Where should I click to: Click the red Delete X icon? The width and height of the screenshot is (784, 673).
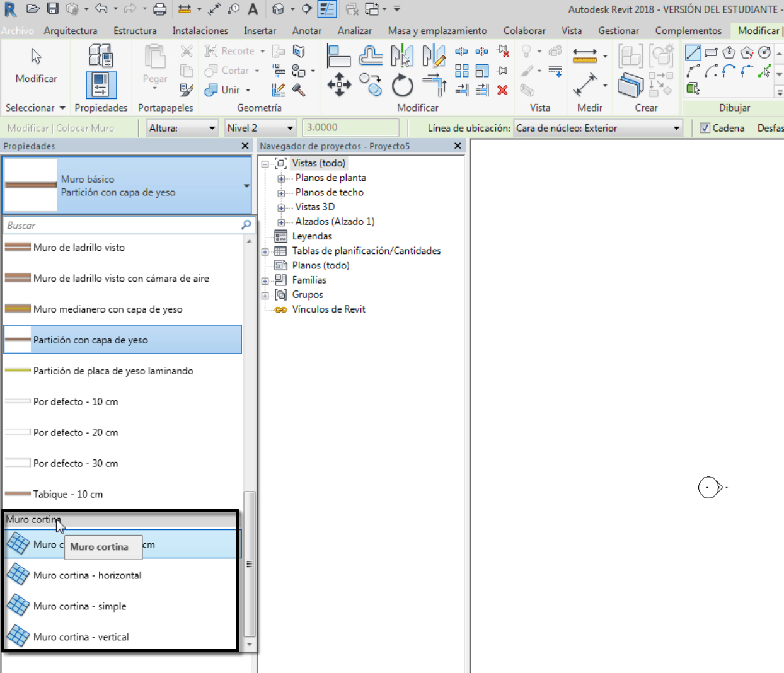click(502, 90)
